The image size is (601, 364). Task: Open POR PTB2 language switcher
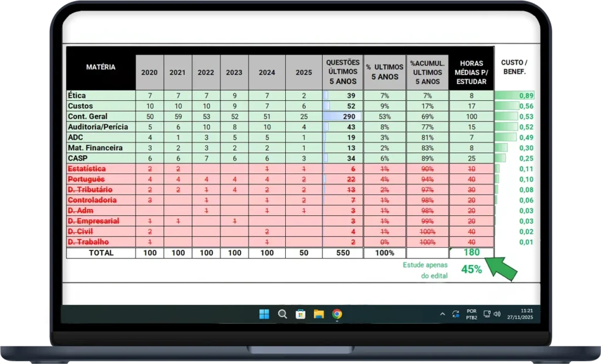click(471, 314)
